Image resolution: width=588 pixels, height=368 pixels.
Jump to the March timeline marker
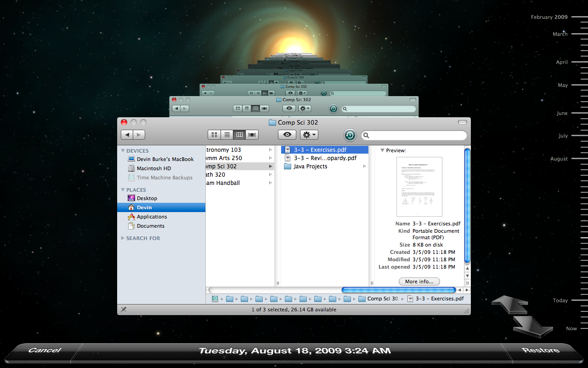560,34
